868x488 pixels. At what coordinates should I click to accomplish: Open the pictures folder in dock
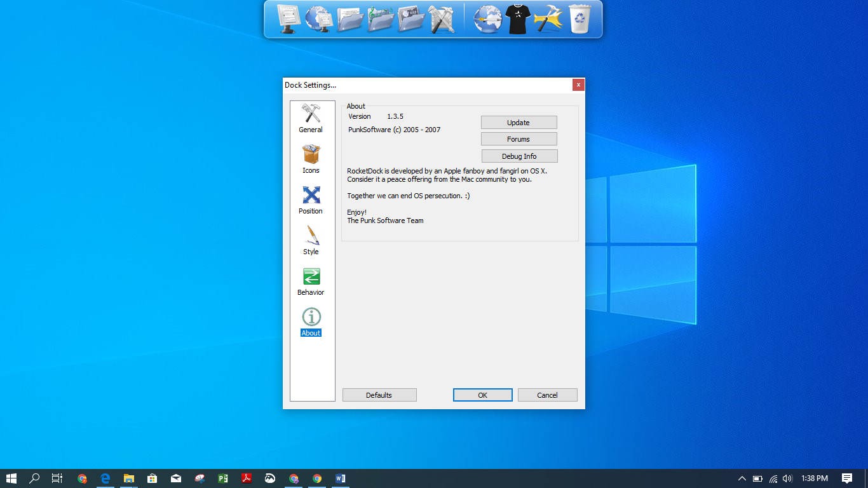tap(410, 19)
